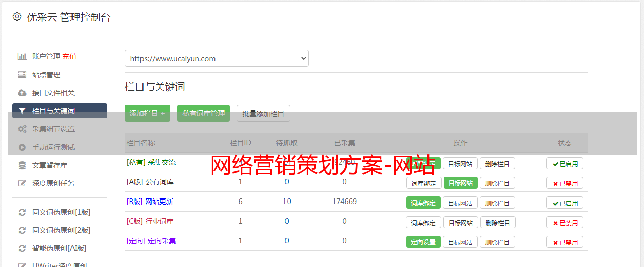Click the 栏目与关键词 page heading

click(x=155, y=87)
